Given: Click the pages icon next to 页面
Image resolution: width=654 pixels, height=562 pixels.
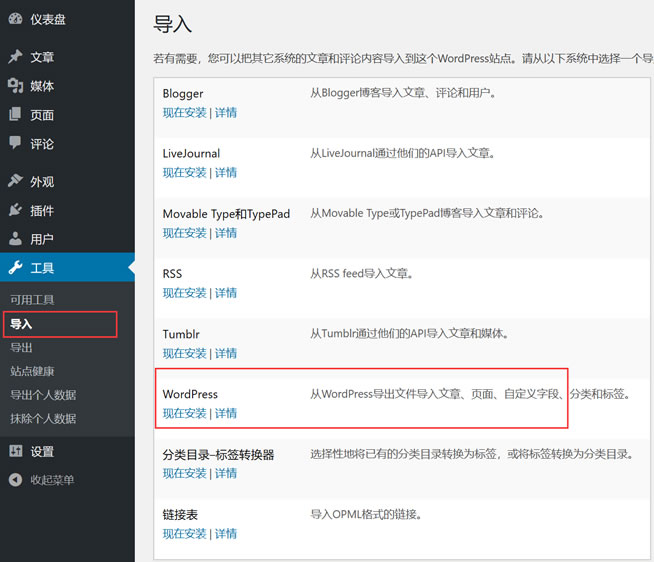Looking at the screenshot, I should (x=15, y=114).
